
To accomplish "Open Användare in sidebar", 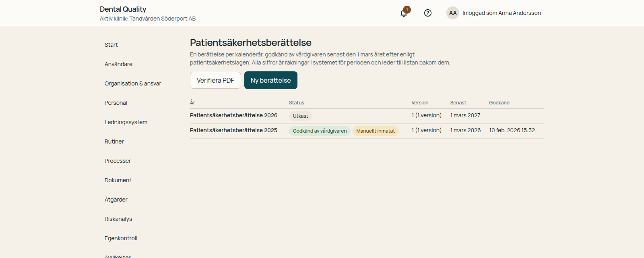I will click(x=118, y=64).
